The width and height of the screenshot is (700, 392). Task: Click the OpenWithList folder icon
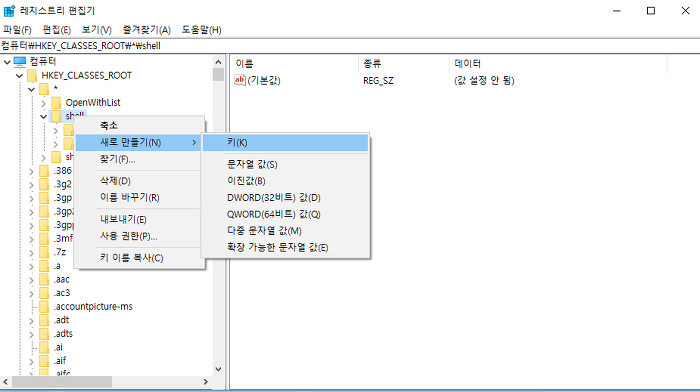(56, 103)
